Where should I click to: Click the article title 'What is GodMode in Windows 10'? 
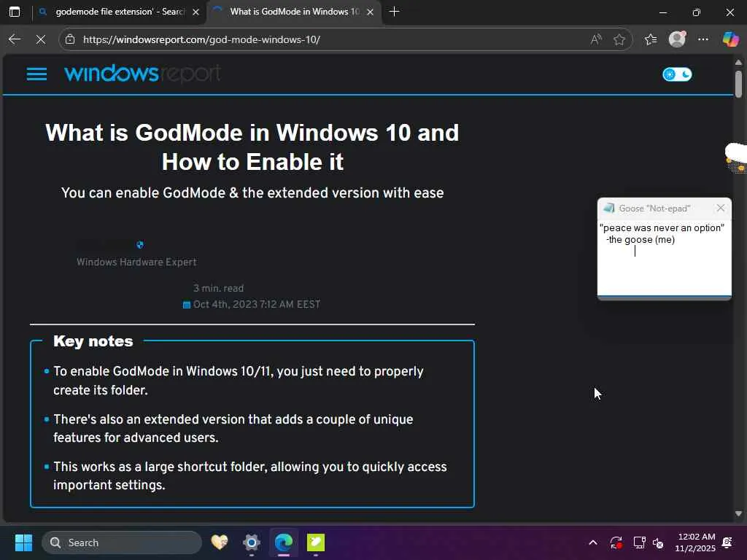click(252, 147)
